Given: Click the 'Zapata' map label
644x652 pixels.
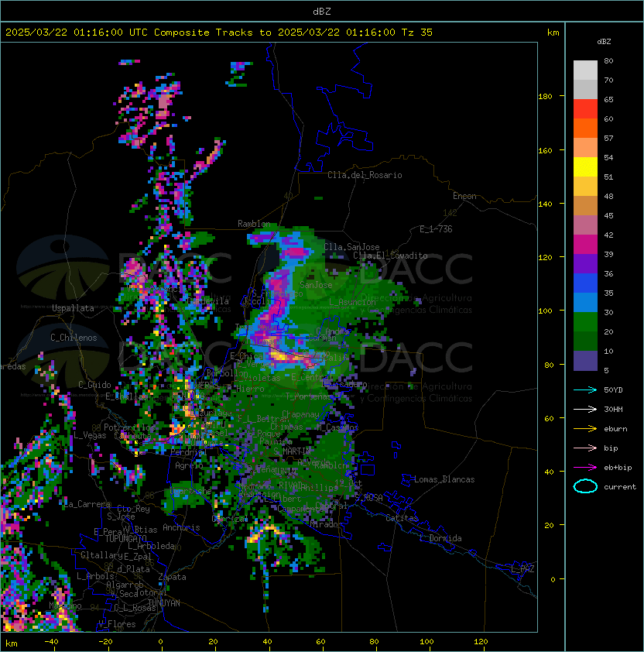Looking at the screenshot, I should [172, 577].
